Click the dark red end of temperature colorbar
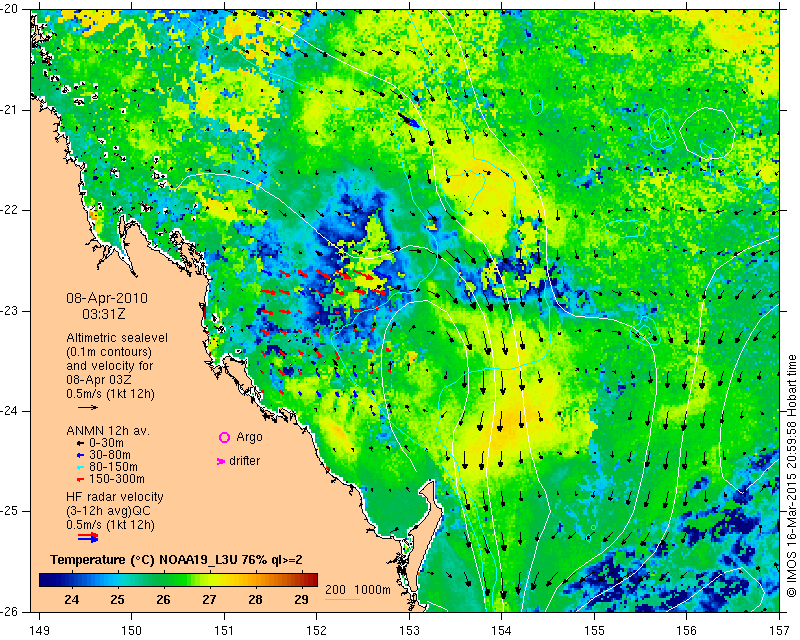 [x=314, y=580]
